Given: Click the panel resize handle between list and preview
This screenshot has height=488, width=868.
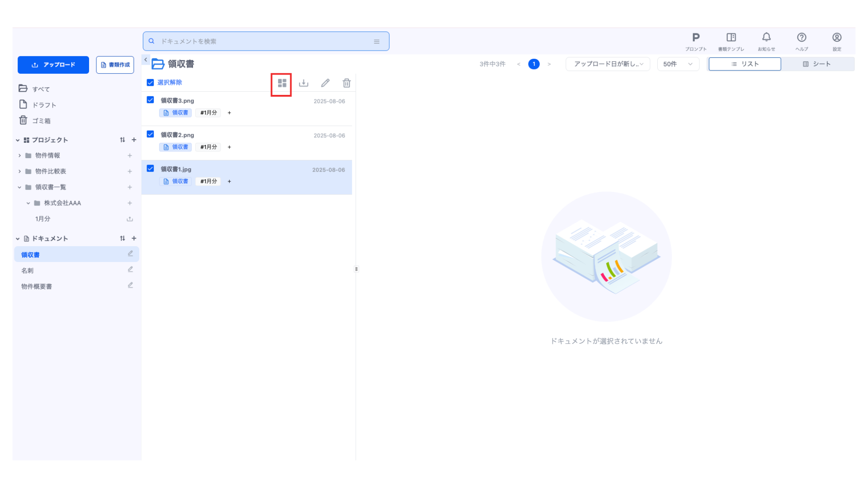Looking at the screenshot, I should point(356,269).
